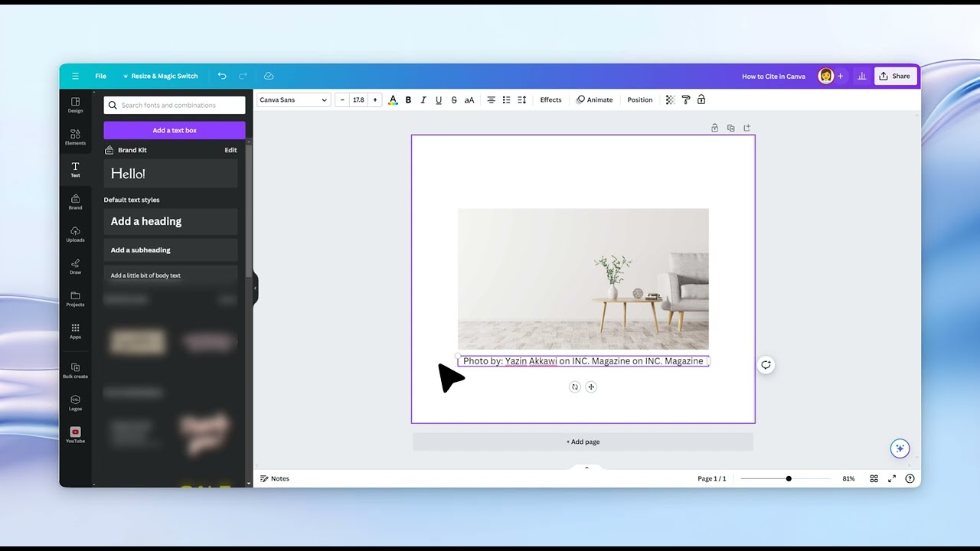
Task: Edit the Brand Kit
Action: click(230, 150)
